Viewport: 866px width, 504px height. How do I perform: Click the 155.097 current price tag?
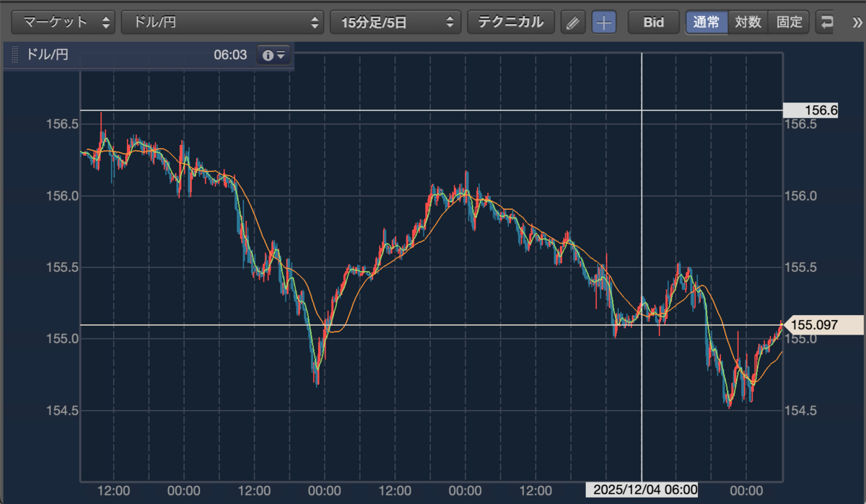pyautogui.click(x=823, y=325)
